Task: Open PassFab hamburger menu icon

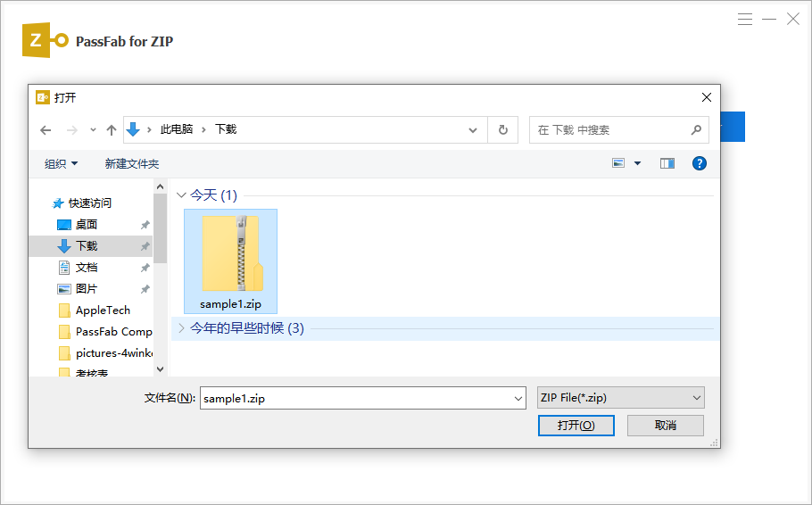Action: point(745,19)
